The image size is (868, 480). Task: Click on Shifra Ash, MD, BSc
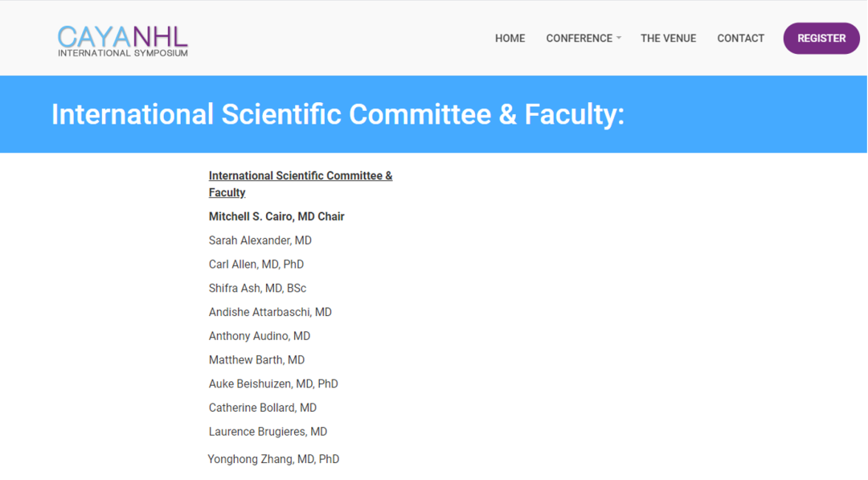[x=257, y=288]
